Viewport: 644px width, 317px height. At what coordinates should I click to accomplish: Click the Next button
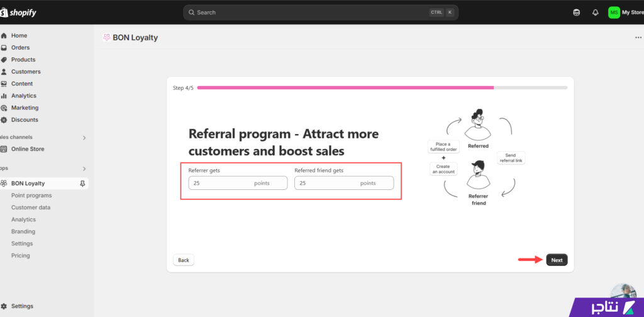(x=557, y=260)
